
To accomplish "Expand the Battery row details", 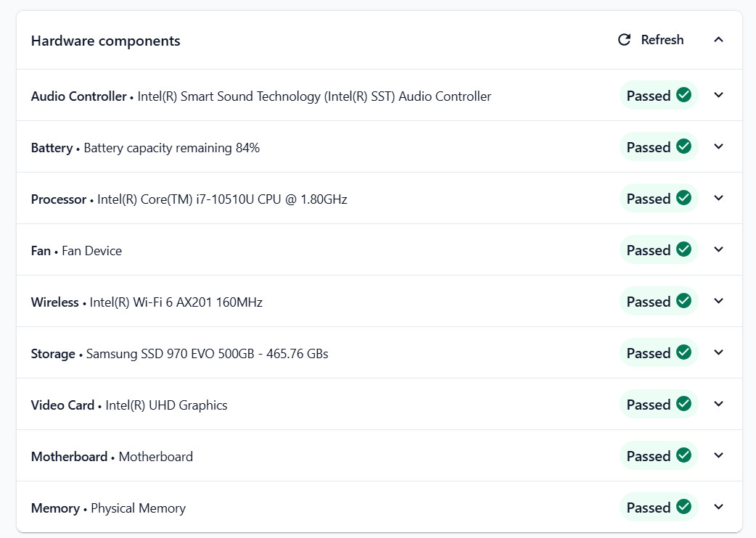I will click(718, 147).
